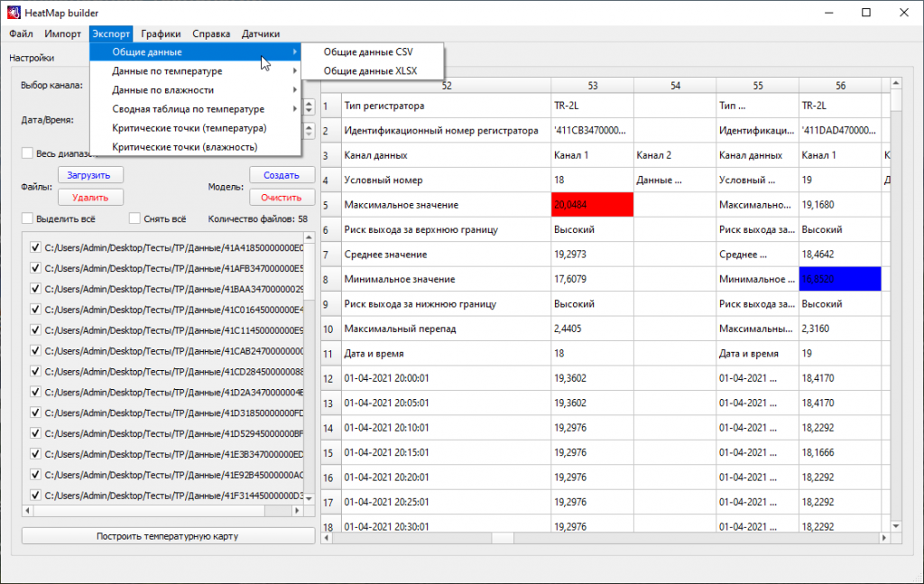The image size is (924, 584).
Task: Click cell 01-04-2021 20:00:01
Action: point(446,378)
